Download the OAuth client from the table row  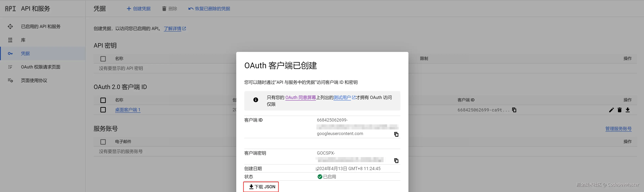click(628, 110)
